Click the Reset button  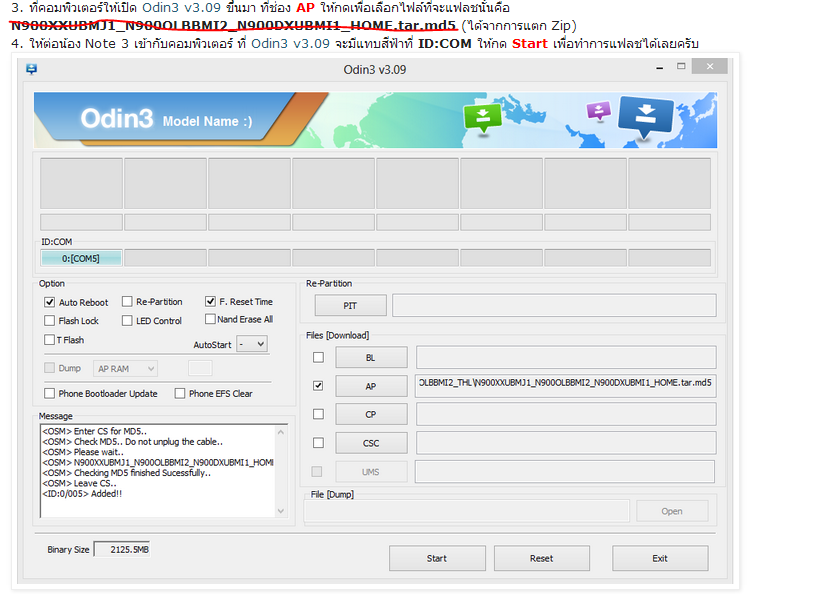(542, 558)
